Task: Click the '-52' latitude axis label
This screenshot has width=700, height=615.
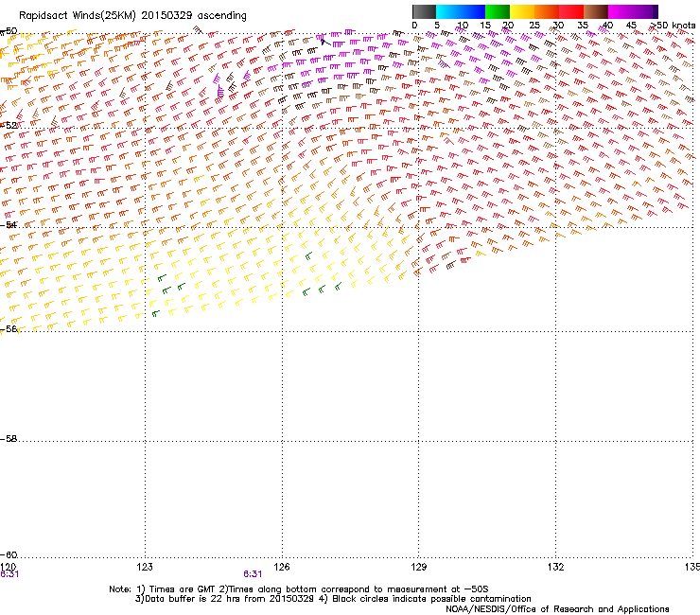Action: pyautogui.click(x=9, y=126)
